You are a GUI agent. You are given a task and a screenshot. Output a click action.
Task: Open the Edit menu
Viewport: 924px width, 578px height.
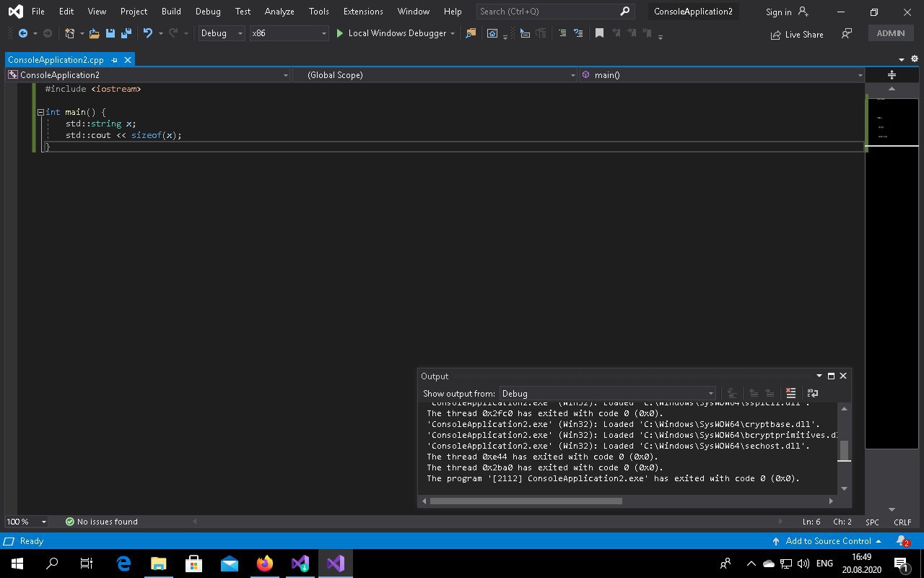point(66,12)
